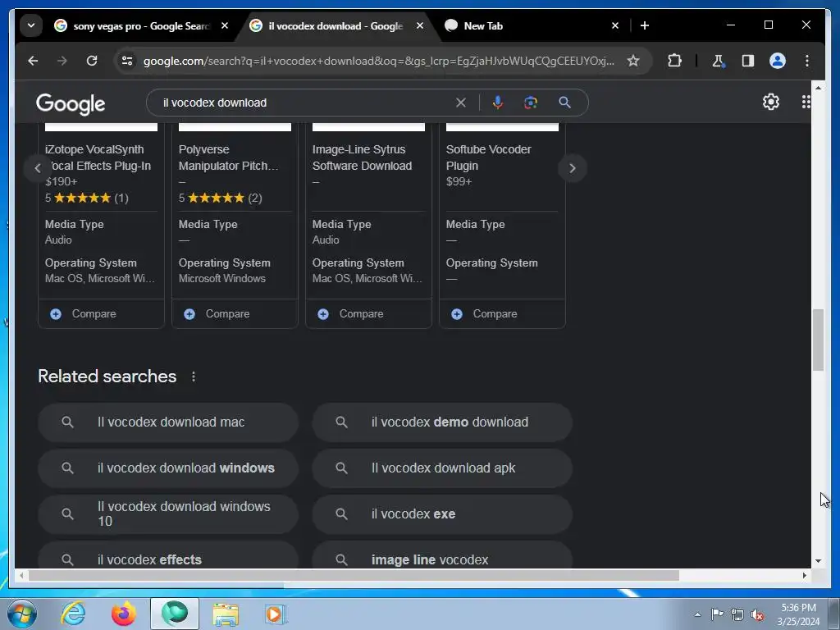This screenshot has height=630, width=840.
Task: Open iZotope VocalSynth product title
Action: (x=98, y=157)
